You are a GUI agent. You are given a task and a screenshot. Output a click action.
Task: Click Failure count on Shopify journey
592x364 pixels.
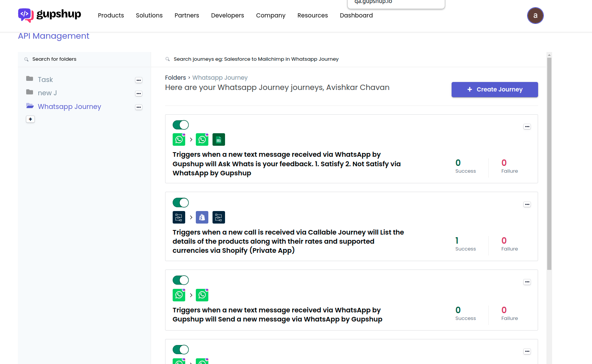point(504,240)
